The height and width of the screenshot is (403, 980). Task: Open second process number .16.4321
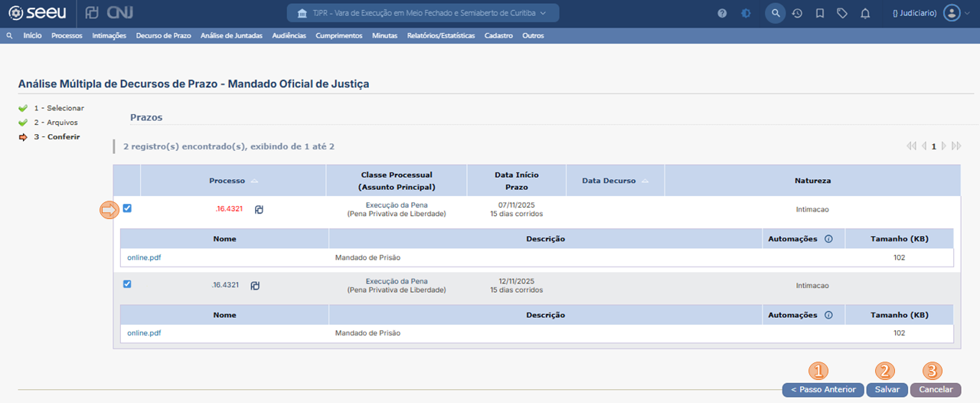(225, 285)
